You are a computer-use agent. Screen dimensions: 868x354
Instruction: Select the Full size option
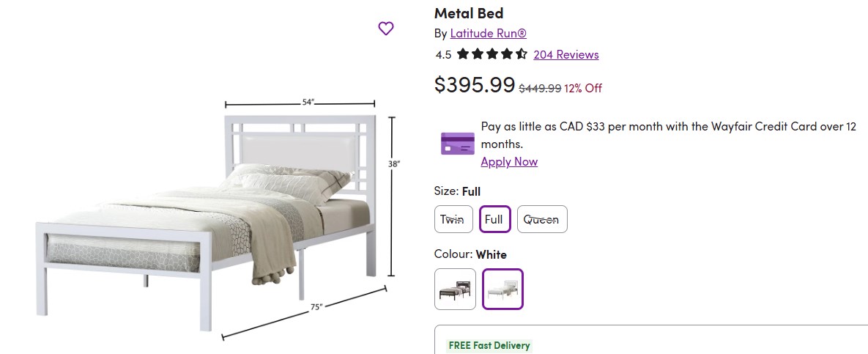coord(494,219)
